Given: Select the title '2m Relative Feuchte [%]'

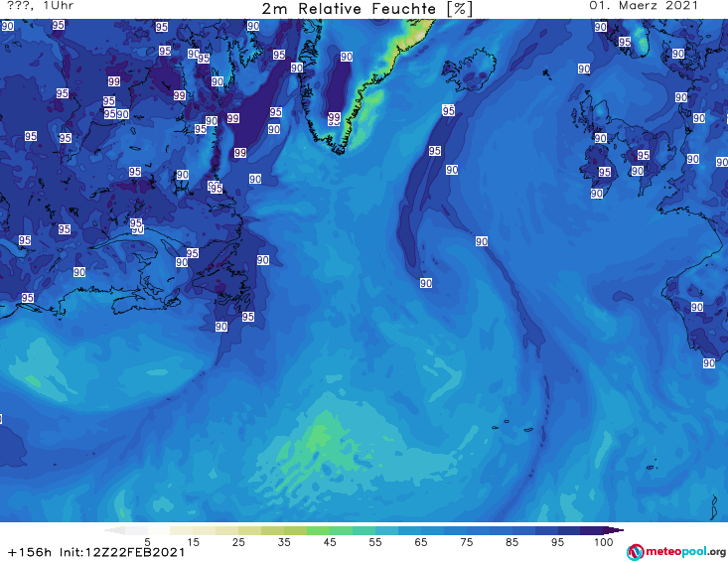Looking at the screenshot, I should pyautogui.click(x=366, y=9).
